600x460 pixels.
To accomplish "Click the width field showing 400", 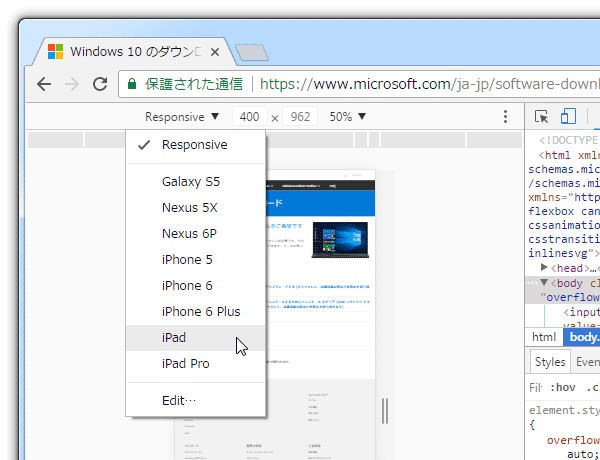I will (249, 116).
